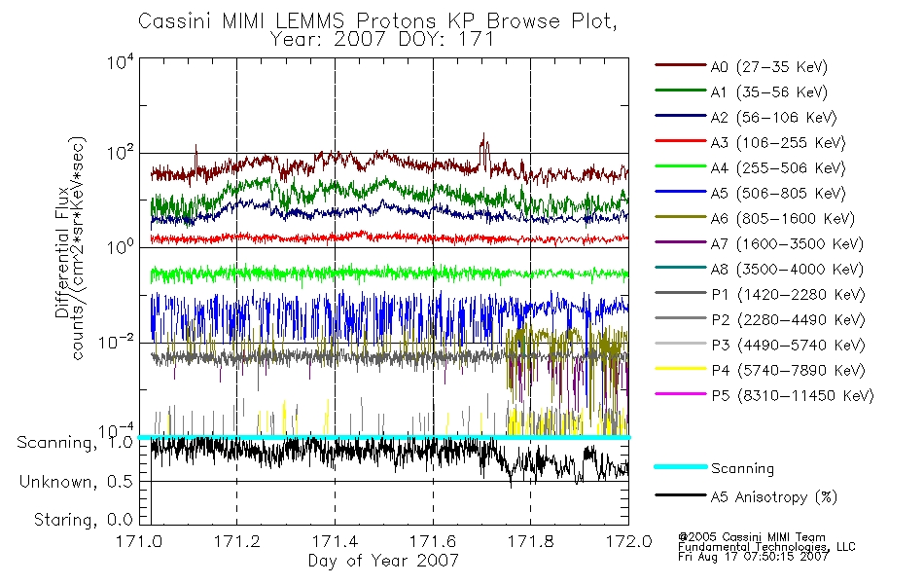This screenshot has height=584, width=924.
Task: Click the P4 (5740-7890 KeV) legend label
Action: point(788,371)
